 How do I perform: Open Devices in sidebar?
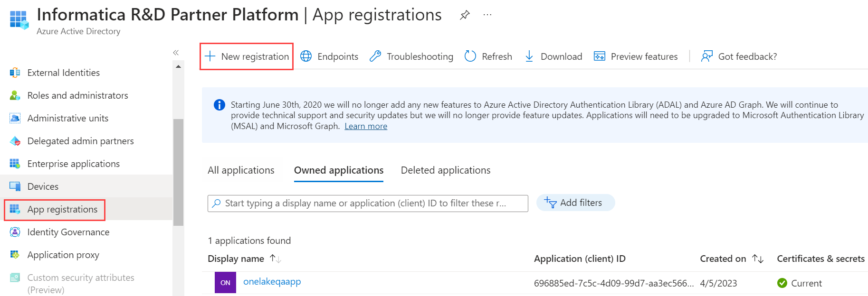[43, 186]
